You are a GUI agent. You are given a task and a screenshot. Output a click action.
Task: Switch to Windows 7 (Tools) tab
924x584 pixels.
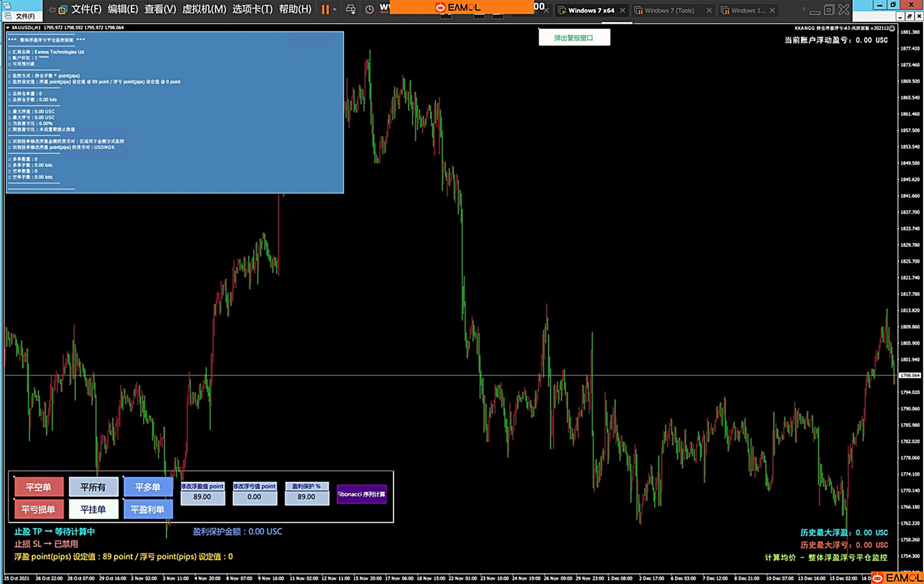pyautogui.click(x=669, y=11)
